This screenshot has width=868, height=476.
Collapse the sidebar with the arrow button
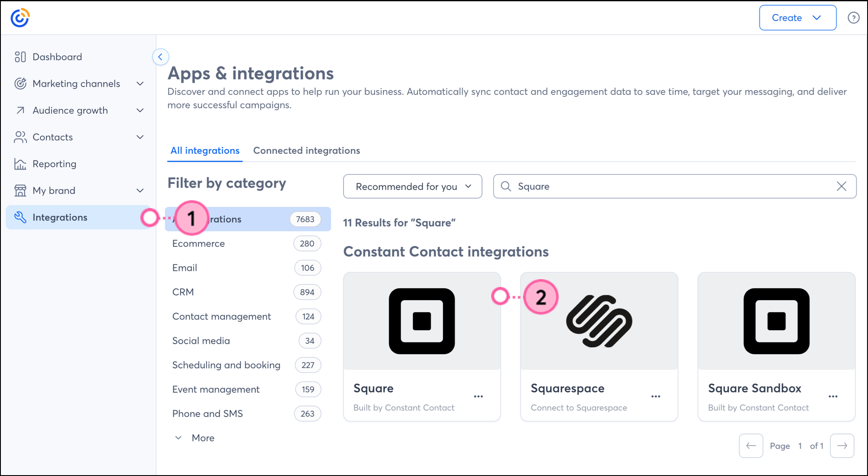[160, 57]
